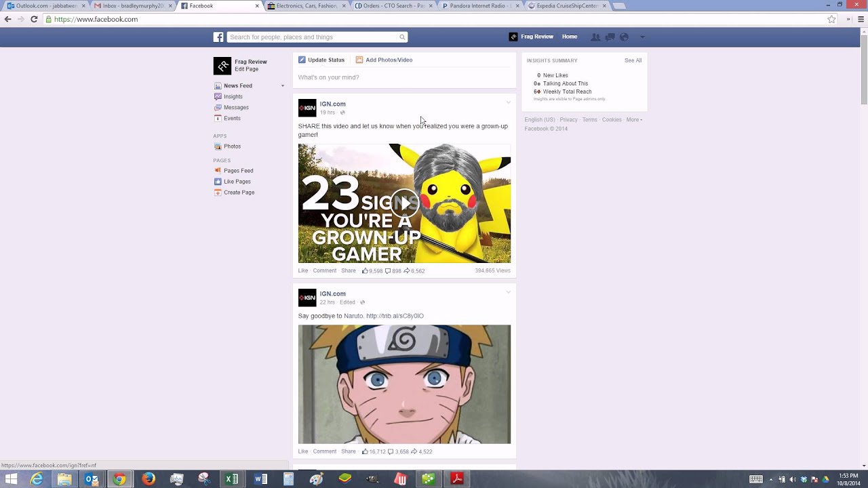This screenshot has height=488, width=868.
Task: Click the IGN logo on Naruto post
Action: click(x=307, y=298)
